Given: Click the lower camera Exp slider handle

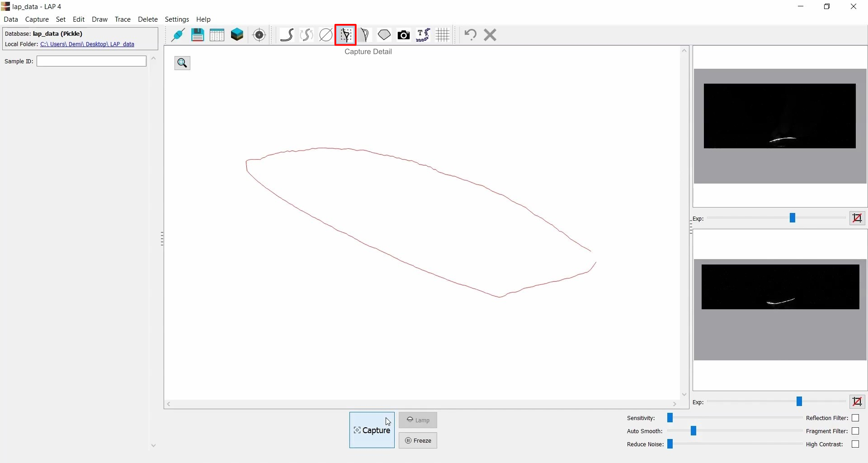Looking at the screenshot, I should point(800,402).
